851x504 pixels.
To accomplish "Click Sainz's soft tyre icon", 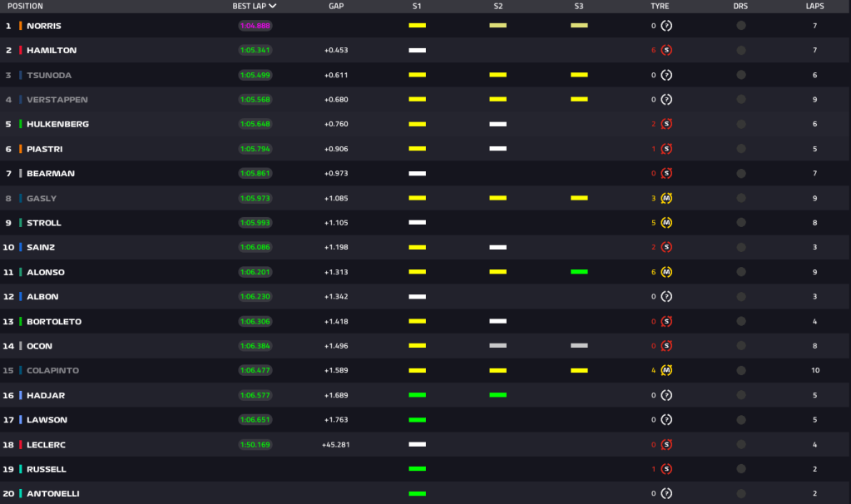I will point(666,247).
